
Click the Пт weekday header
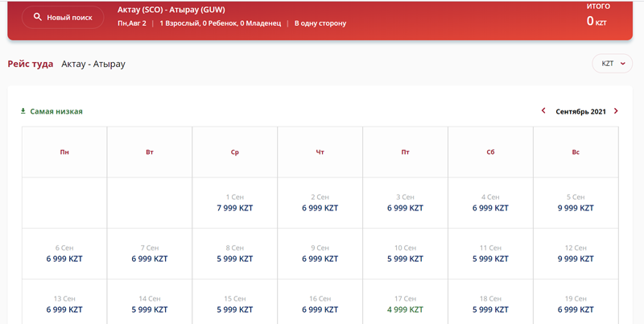coord(405,152)
